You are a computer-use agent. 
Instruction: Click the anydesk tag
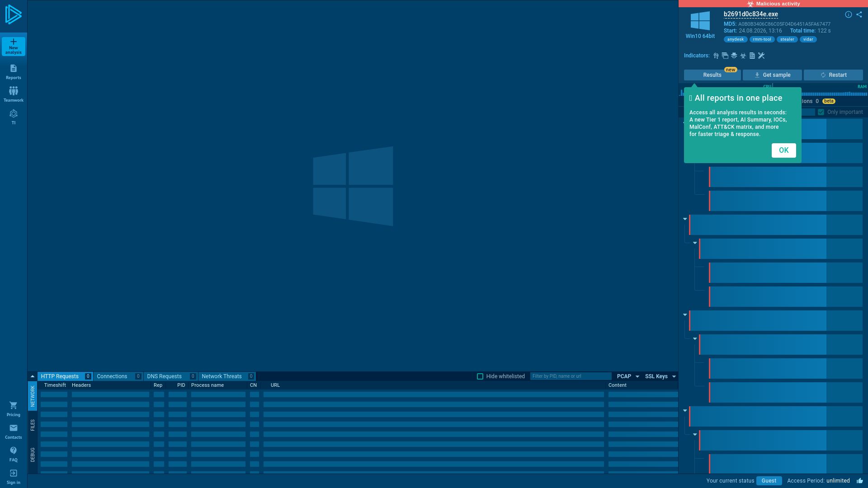click(736, 39)
